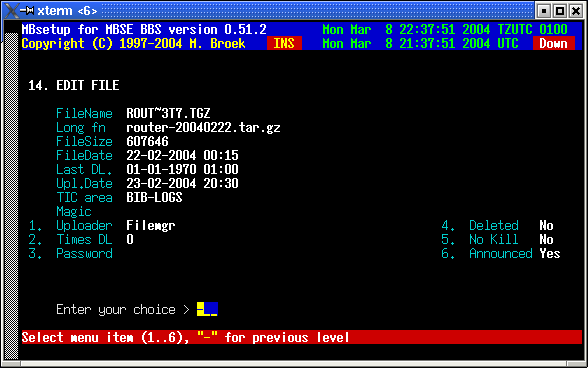The image size is (588, 368).
Task: Click the UTC time '21:37:51 2004 UTC' line
Action: click(420, 44)
